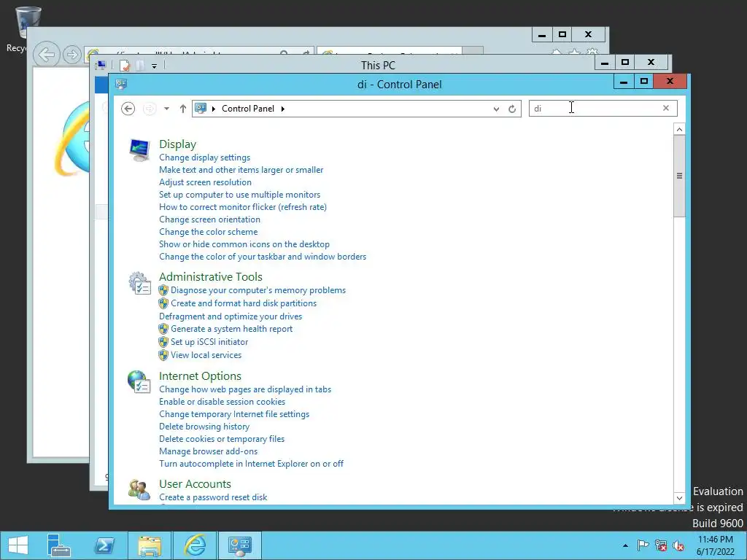Open the Administrative Tools gear icon
The height and width of the screenshot is (560, 747).
pyautogui.click(x=139, y=283)
